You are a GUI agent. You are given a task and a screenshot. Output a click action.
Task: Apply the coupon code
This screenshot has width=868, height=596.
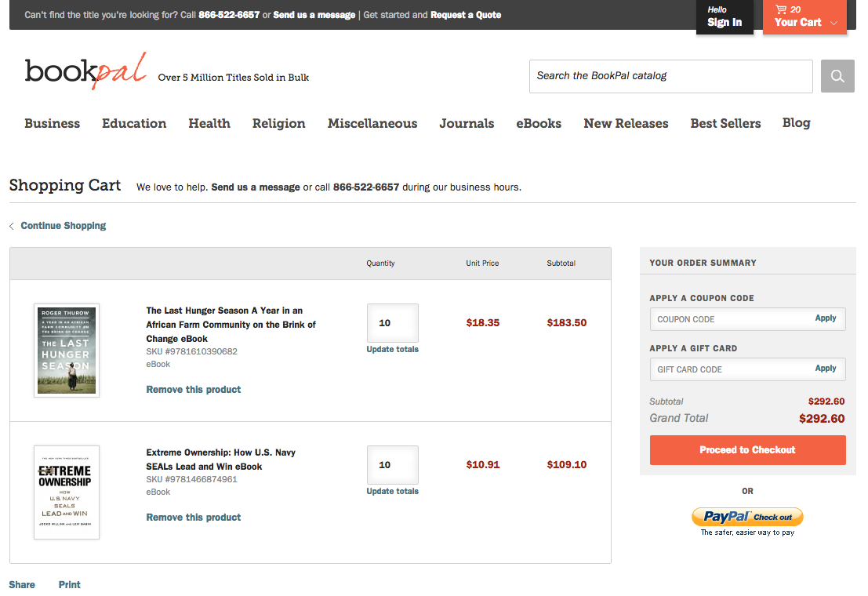click(x=826, y=318)
